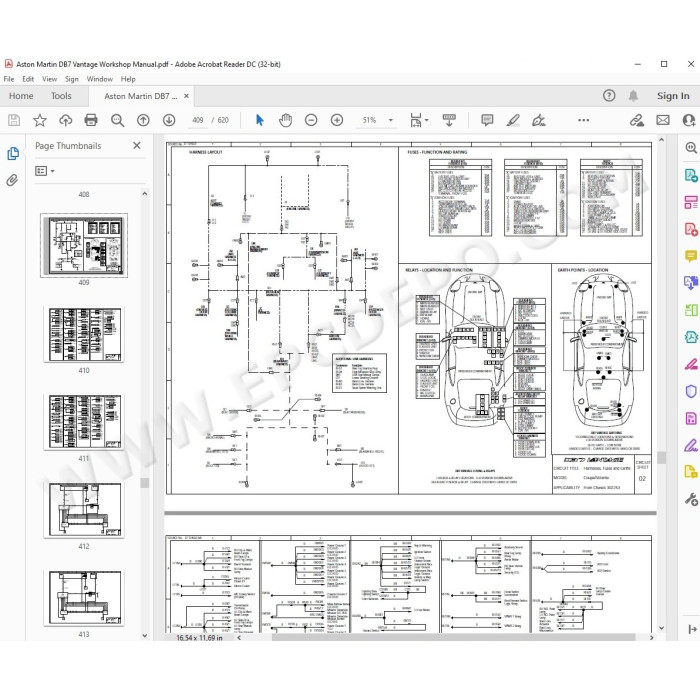
Task: Open the notifications bell
Action: click(633, 96)
